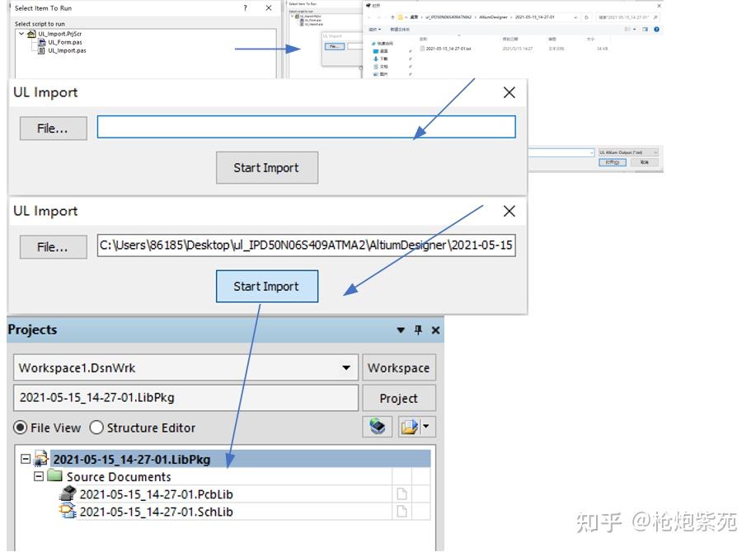Open the UL Altium Output (*.txt) file type dropdown

(629, 152)
